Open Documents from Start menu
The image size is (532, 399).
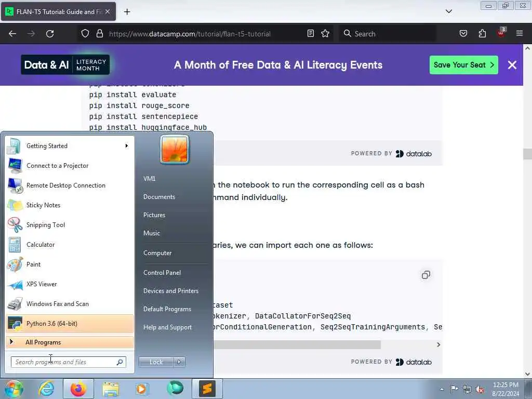coord(159,197)
